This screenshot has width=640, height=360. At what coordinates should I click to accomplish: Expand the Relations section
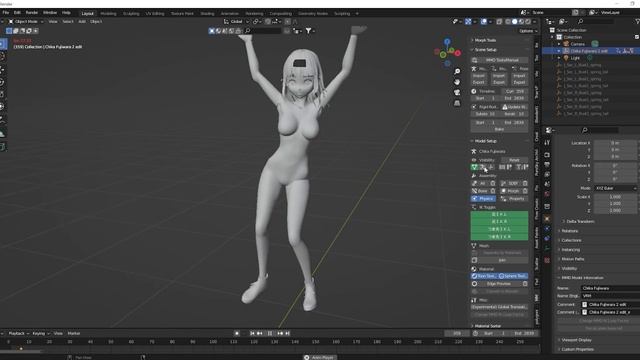570,231
